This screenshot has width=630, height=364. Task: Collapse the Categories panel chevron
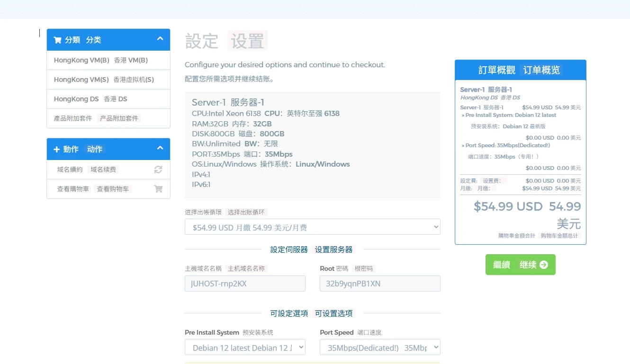[x=160, y=39]
